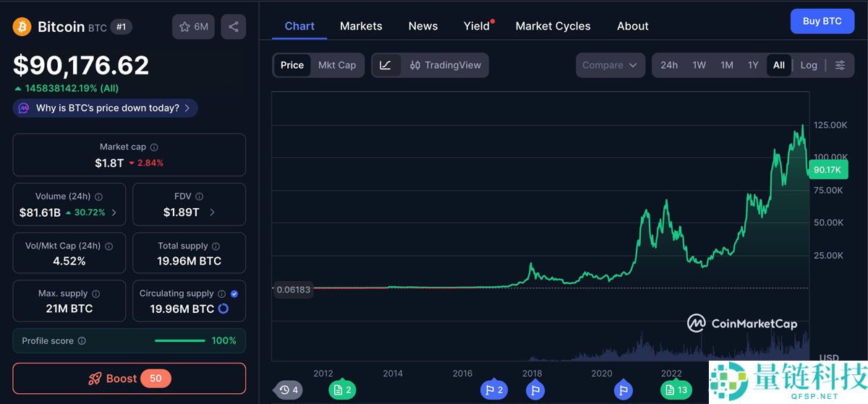Screen dimensions: 868x404
Task: Set chart range to All
Action: [778, 65]
